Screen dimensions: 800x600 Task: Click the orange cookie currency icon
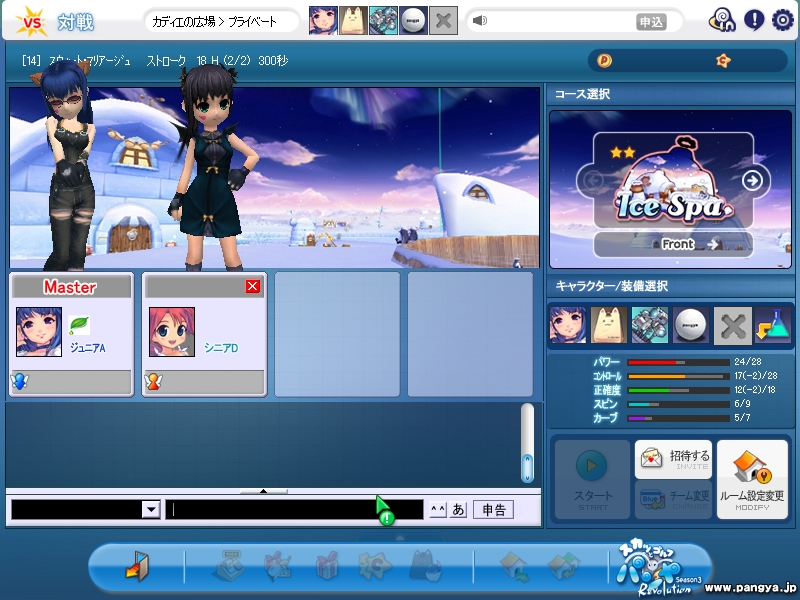[723, 61]
